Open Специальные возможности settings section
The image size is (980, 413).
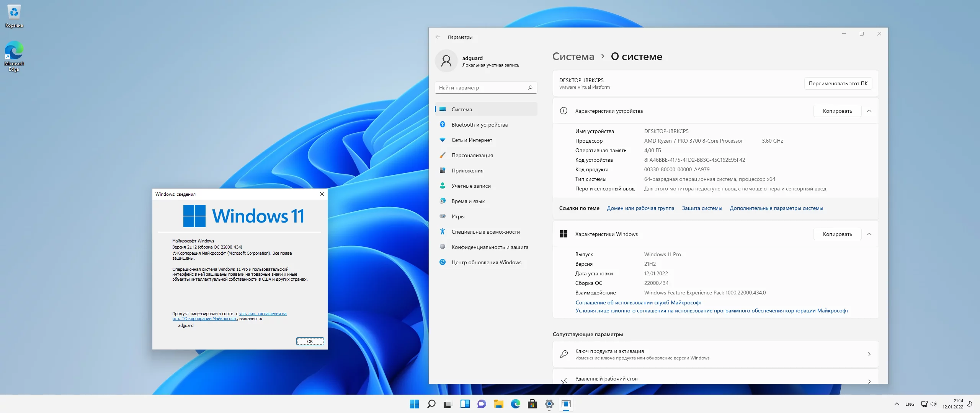[x=485, y=232]
